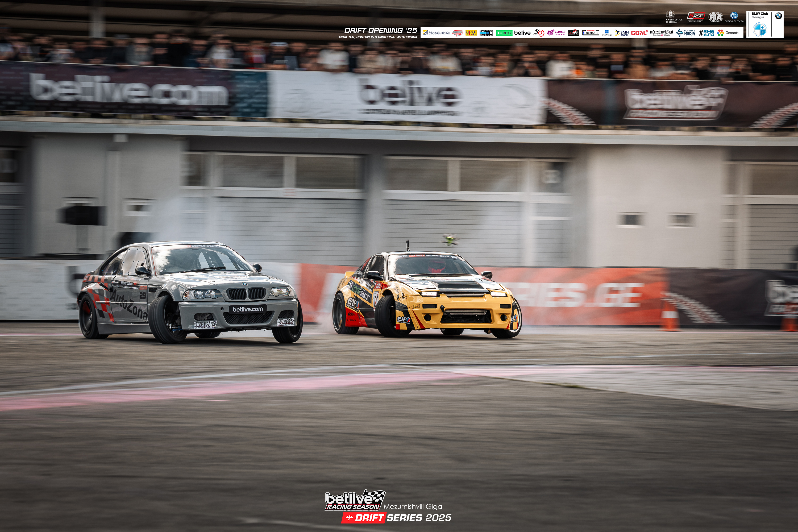
Task: Click the La Gazzetta dello Sport logo
Action: click(x=661, y=33)
